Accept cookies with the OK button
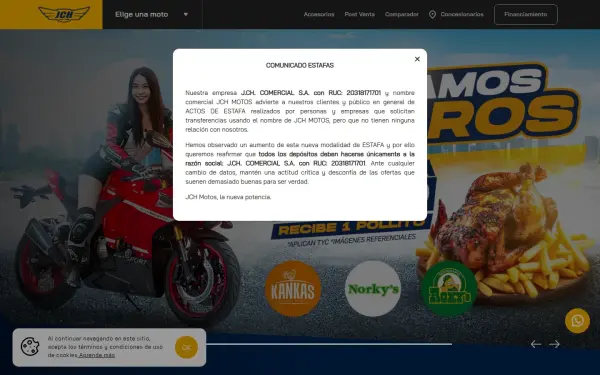Viewport: 600px width, 375px height. (x=186, y=347)
